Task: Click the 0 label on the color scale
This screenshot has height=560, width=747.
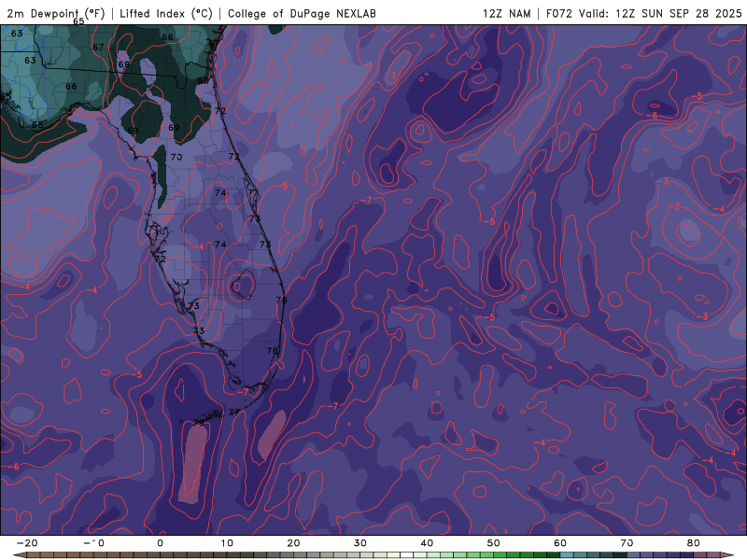Action: coord(160,543)
